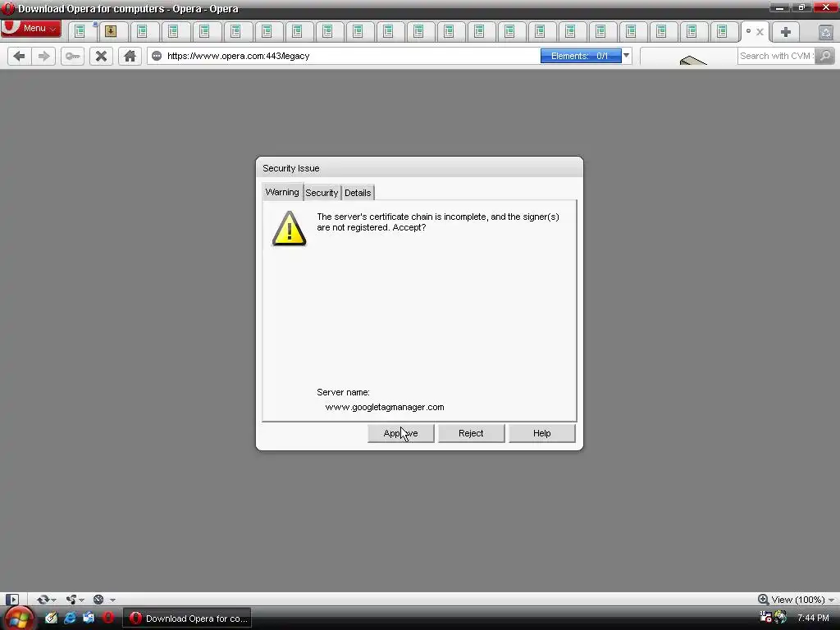The width and height of the screenshot is (840, 630).
Task: Open the Details tab in the dialog
Action: pyautogui.click(x=358, y=193)
